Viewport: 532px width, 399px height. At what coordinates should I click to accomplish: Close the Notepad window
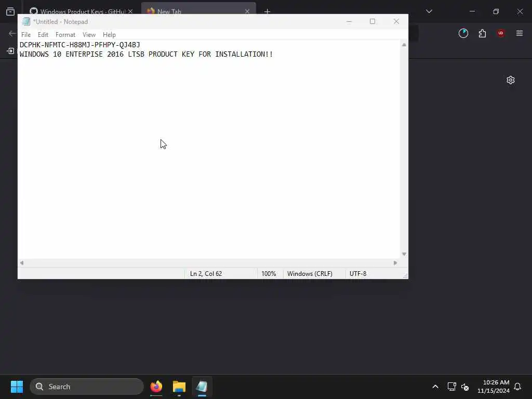click(x=396, y=21)
